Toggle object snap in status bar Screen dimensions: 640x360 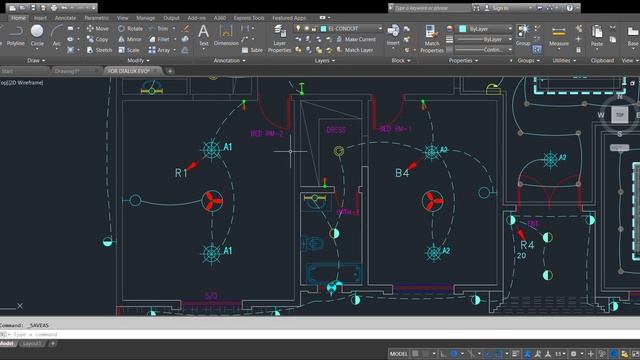(x=499, y=353)
